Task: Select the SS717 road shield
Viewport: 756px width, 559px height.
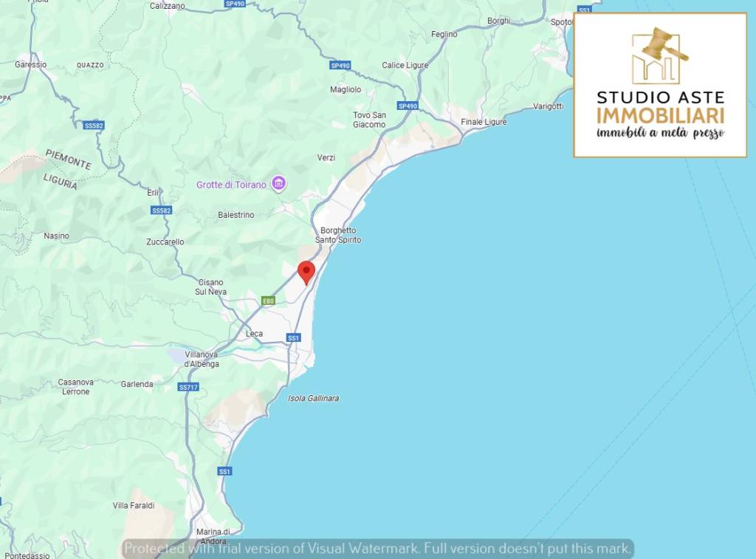Action: coord(188,387)
